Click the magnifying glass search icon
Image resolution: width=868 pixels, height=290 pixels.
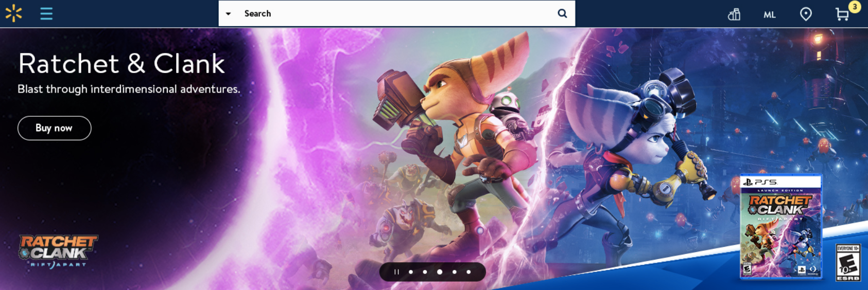[x=562, y=13]
